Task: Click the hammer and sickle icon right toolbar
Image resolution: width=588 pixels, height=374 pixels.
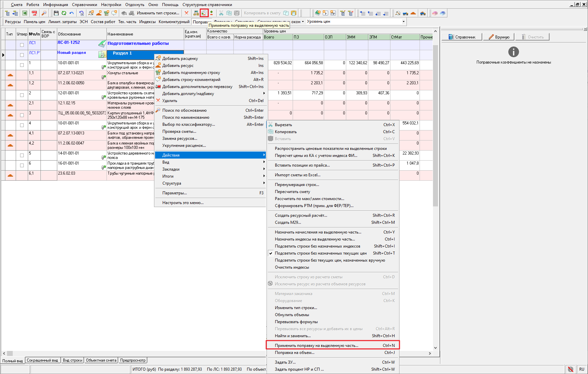Action: coord(397,13)
